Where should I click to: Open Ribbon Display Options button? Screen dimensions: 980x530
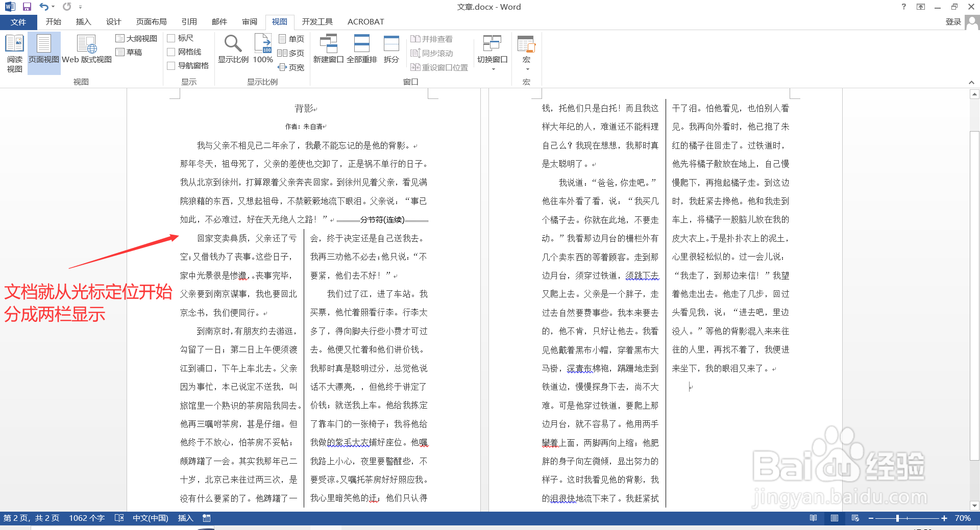click(921, 7)
